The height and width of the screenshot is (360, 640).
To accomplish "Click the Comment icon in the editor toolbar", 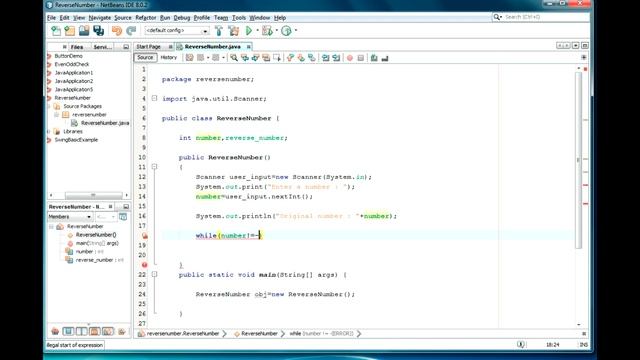I will (374, 58).
